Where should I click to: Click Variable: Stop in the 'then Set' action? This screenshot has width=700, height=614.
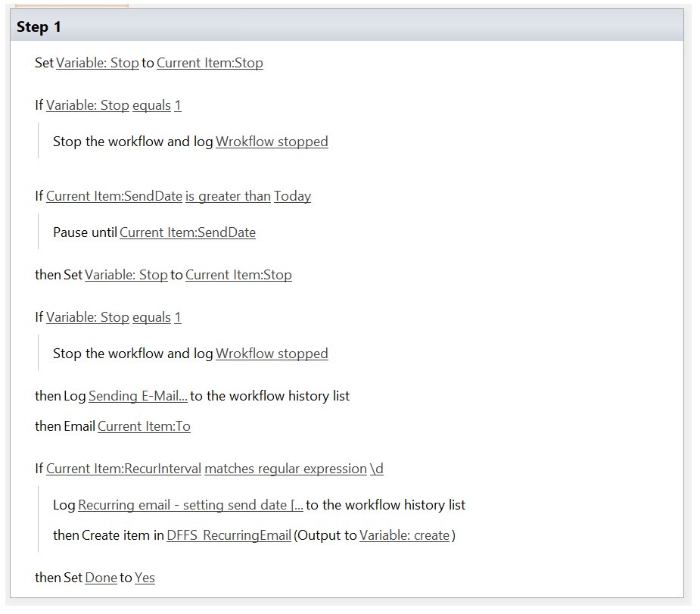point(126,275)
